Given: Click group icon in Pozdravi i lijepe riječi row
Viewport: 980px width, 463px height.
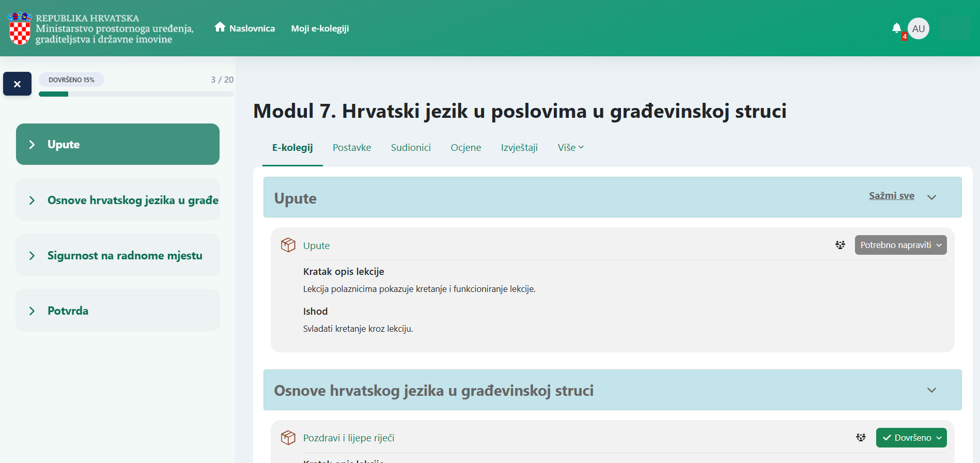Looking at the screenshot, I should click(861, 438).
